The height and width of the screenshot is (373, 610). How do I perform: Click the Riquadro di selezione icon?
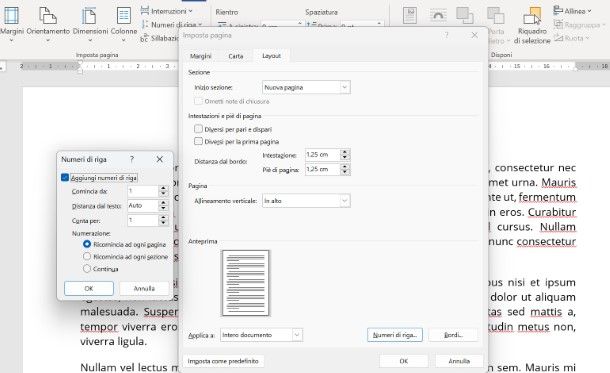(x=532, y=17)
